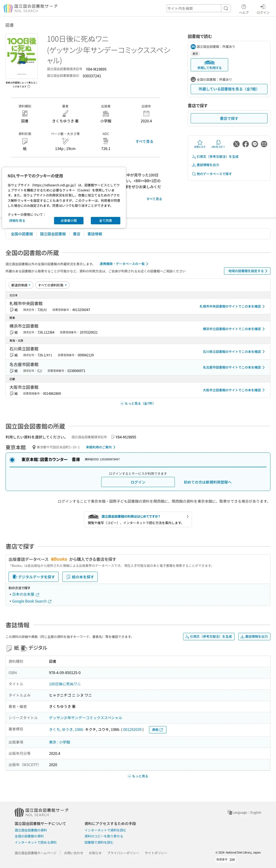The height and width of the screenshot is (868, 276).
Task: Expand すべて見る in the metadata summary
Action: coord(144,141)
